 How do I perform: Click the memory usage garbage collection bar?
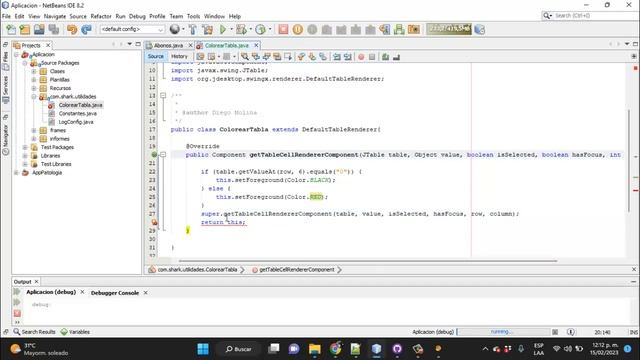(x=449, y=29)
